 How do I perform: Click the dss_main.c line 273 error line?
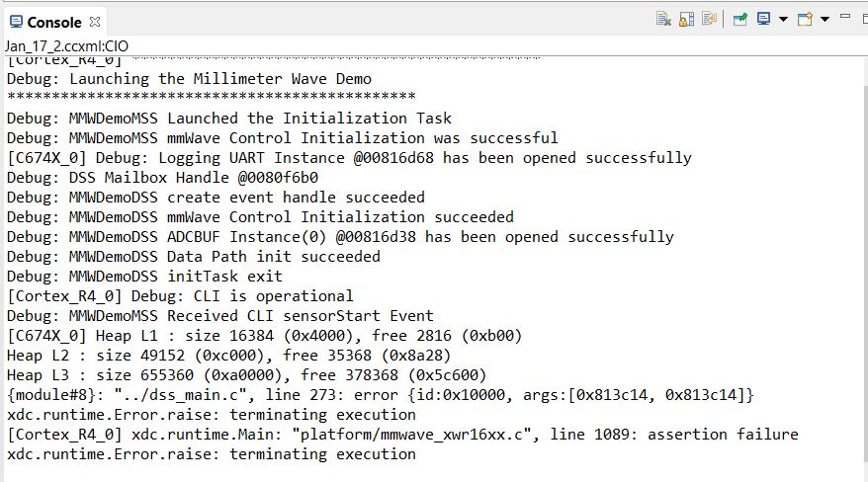pyautogui.click(x=381, y=395)
